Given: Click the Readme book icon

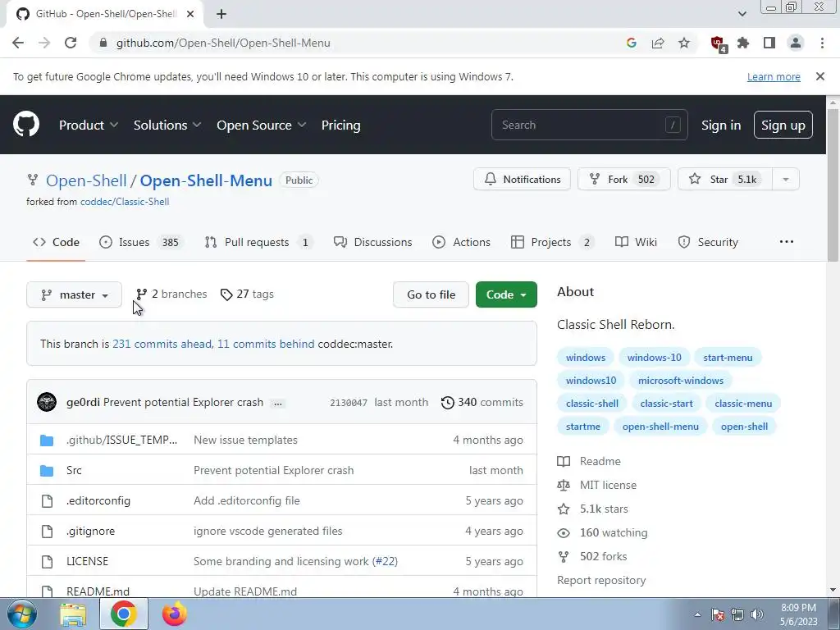Looking at the screenshot, I should [x=564, y=461].
